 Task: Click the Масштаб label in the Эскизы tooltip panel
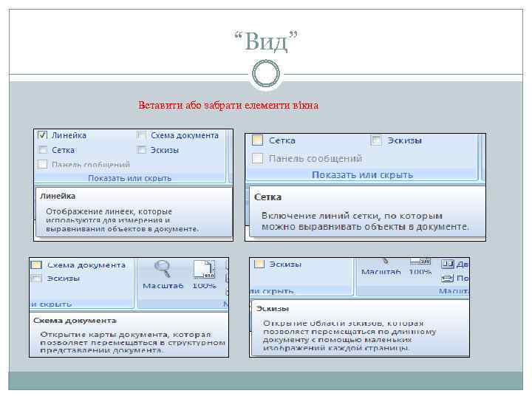[381, 272]
